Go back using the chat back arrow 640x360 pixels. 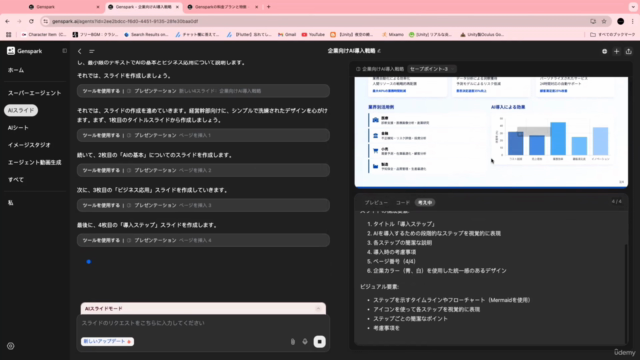click(80, 51)
